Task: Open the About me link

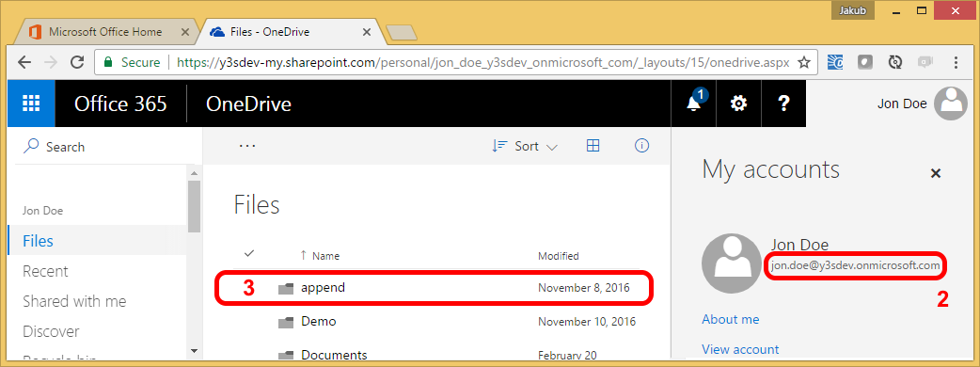Action: pyautogui.click(x=731, y=320)
